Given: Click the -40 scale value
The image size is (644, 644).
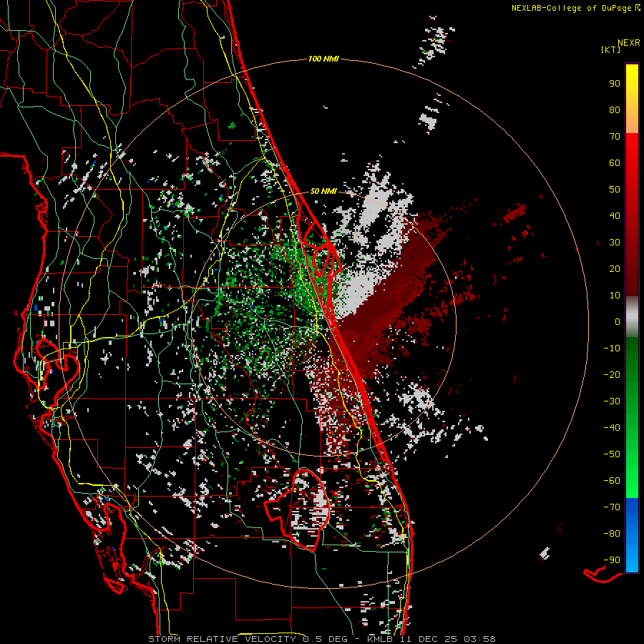Looking at the screenshot, I should coord(612,428).
